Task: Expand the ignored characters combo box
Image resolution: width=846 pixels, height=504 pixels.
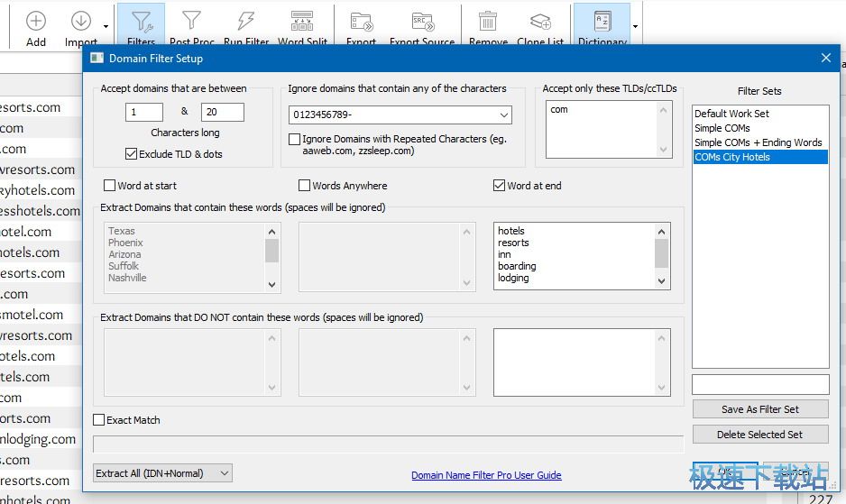Action: point(503,115)
